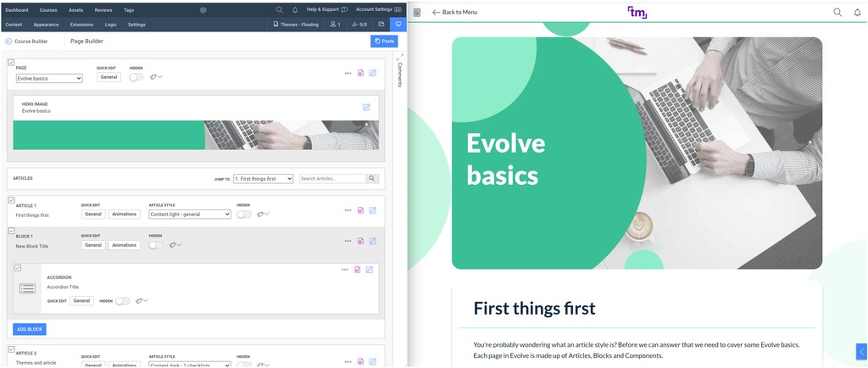
Task: Open the Jump To articles dropdown
Action: (x=263, y=179)
